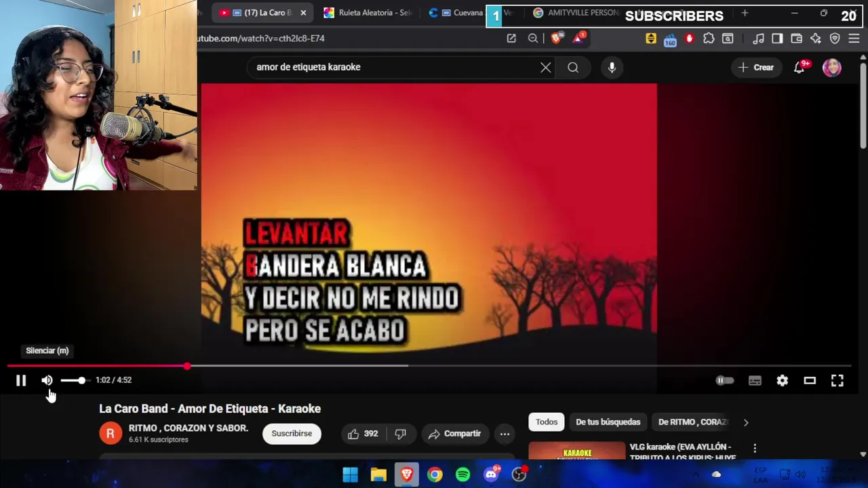Click the page's vertical scrollbar
This screenshot has width=868, height=488.
pos(863,105)
